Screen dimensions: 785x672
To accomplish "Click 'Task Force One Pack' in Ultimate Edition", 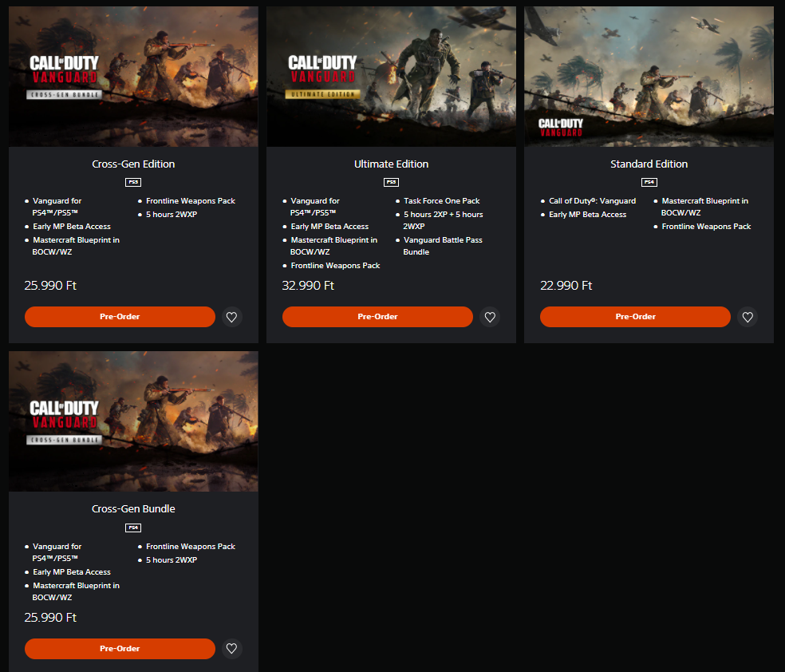I will tap(442, 201).
